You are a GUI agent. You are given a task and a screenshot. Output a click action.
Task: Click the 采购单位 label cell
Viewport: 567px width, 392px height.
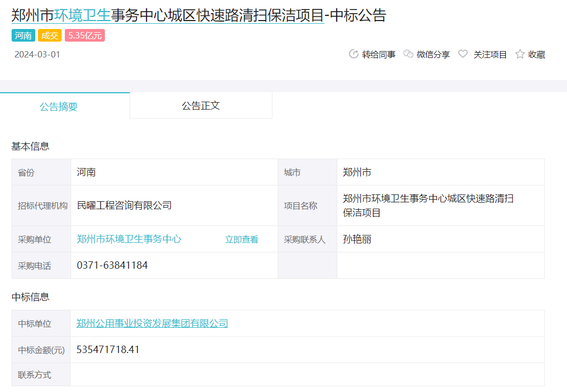[x=42, y=239]
